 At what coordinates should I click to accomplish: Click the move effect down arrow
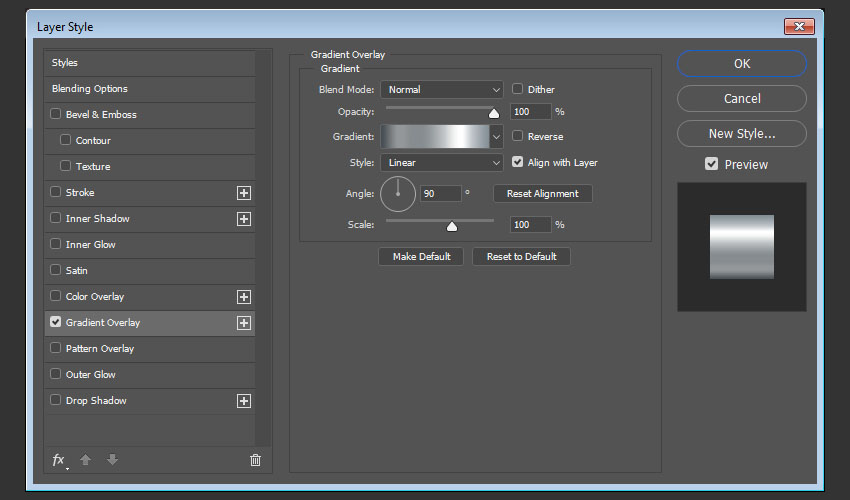coord(112,460)
